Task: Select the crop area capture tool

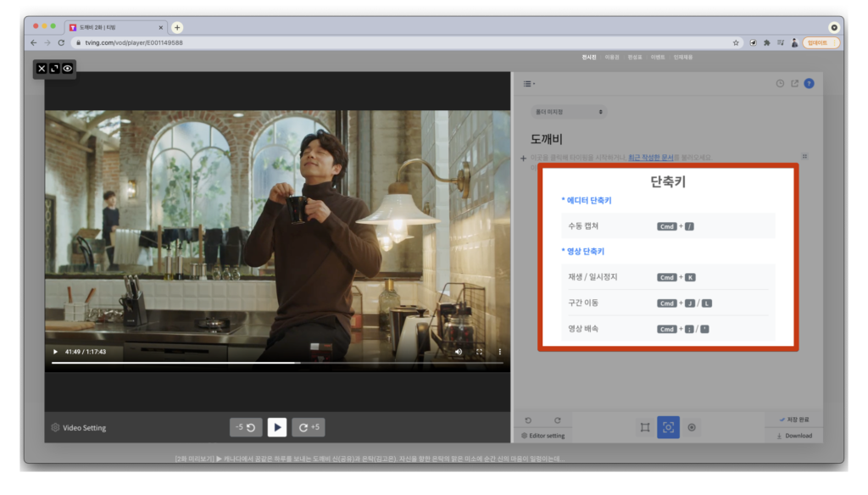Action: (x=645, y=427)
